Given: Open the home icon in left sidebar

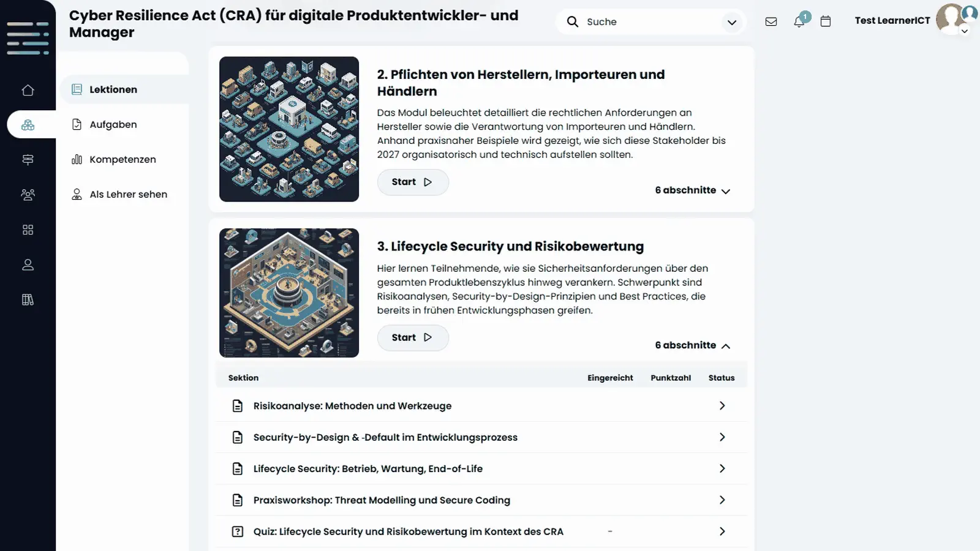Looking at the screenshot, I should coord(28,90).
